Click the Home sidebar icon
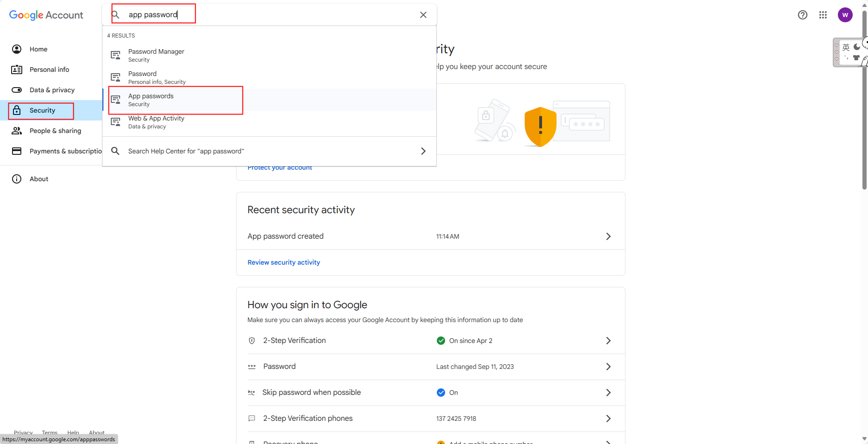The image size is (868, 444). click(x=17, y=49)
